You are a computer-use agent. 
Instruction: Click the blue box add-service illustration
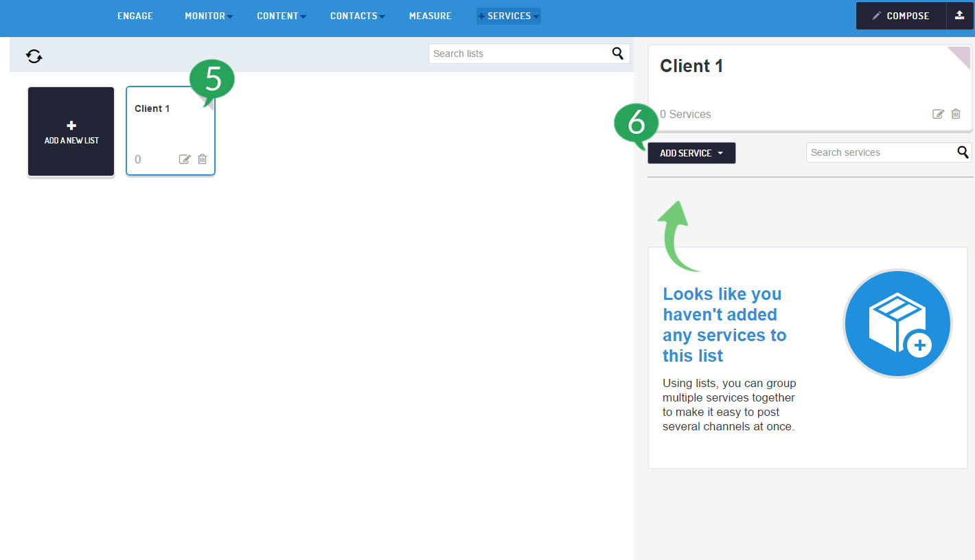(x=897, y=323)
